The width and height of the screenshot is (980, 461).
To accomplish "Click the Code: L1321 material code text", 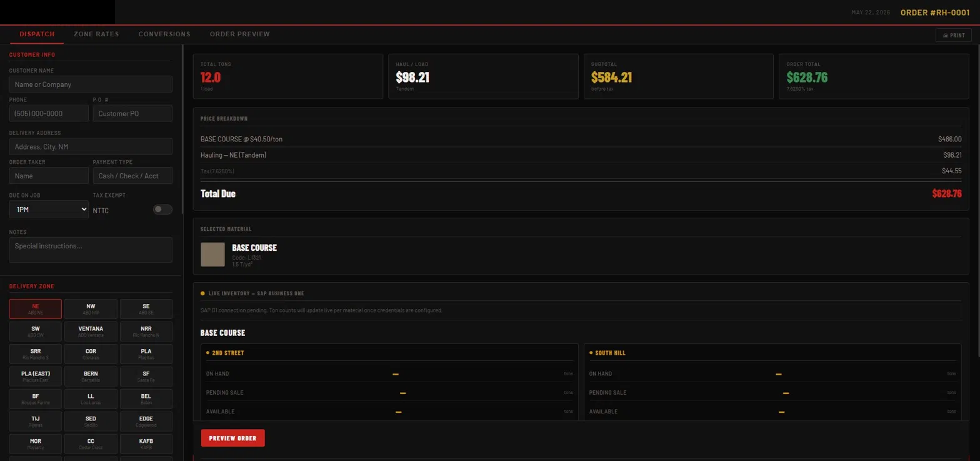I will 246,258.
